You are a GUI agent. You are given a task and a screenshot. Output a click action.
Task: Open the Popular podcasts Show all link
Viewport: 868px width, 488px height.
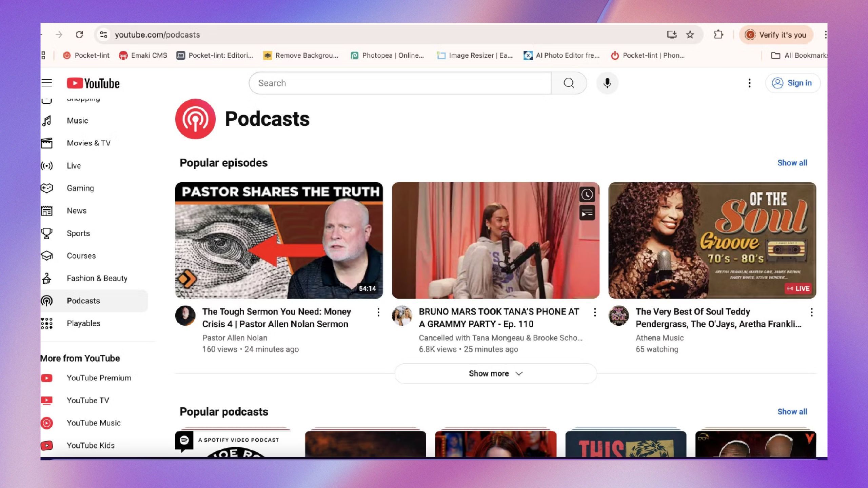[792, 411]
